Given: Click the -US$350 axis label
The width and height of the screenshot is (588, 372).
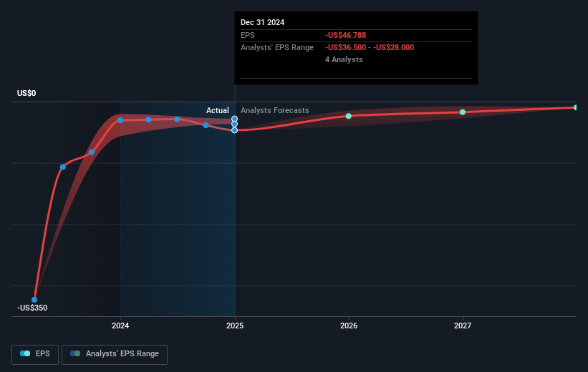Looking at the screenshot, I should (x=32, y=308).
